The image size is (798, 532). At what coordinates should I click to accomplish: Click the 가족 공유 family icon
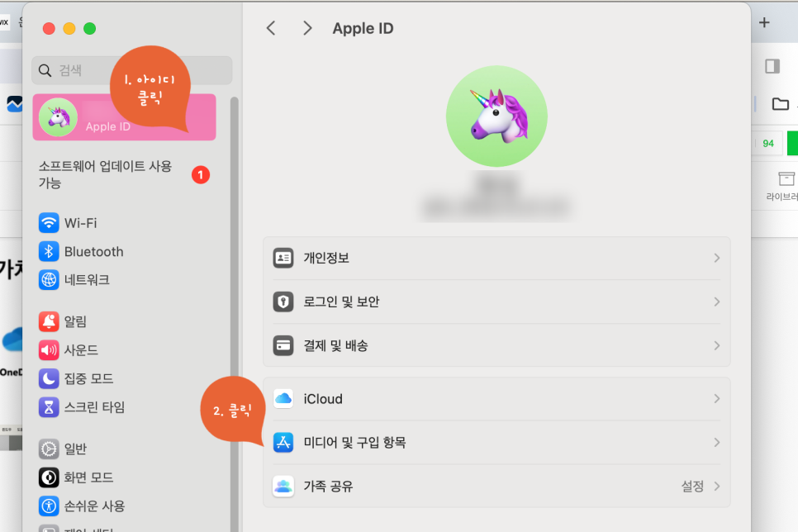coord(283,487)
